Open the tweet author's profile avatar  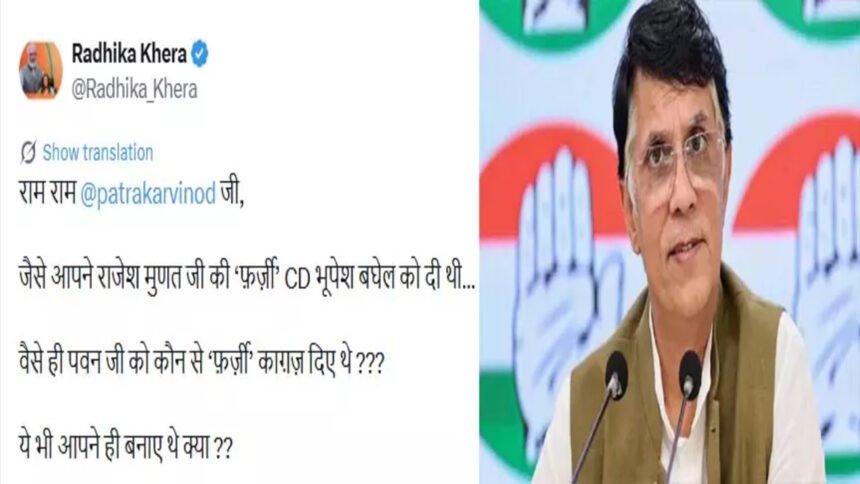[x=41, y=70]
